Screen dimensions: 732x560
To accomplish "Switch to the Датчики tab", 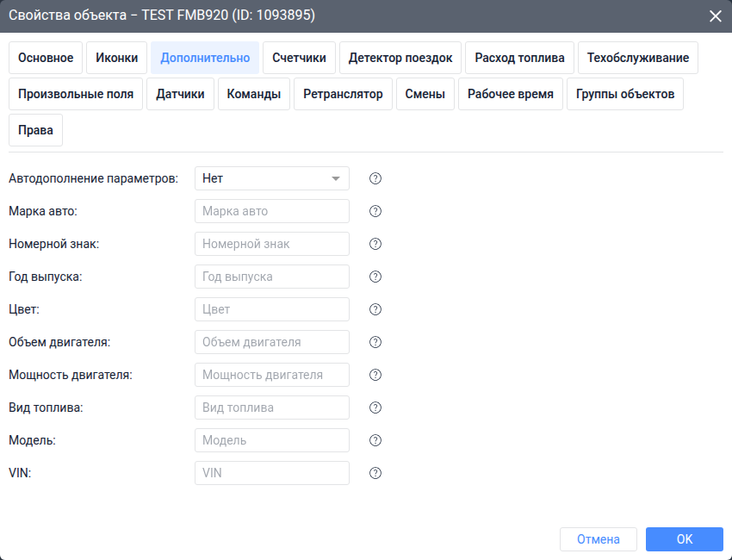I will click(180, 94).
